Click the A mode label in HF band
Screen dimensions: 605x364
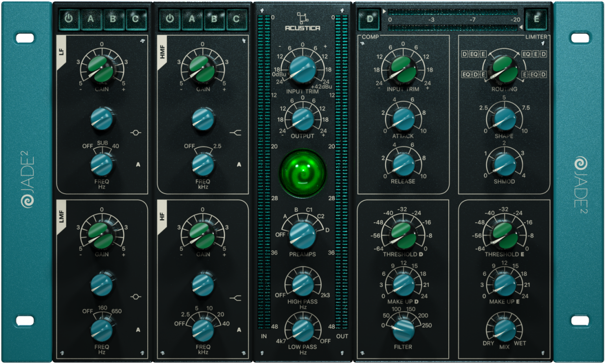point(239,330)
